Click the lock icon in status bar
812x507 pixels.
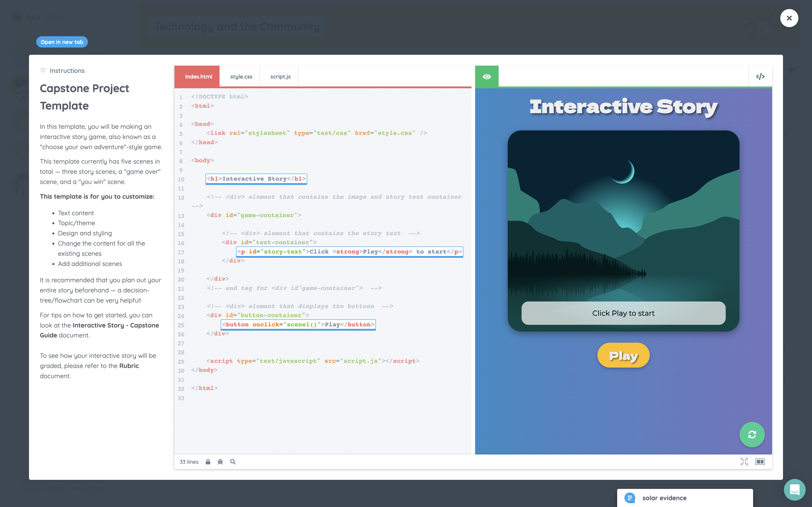(x=208, y=462)
